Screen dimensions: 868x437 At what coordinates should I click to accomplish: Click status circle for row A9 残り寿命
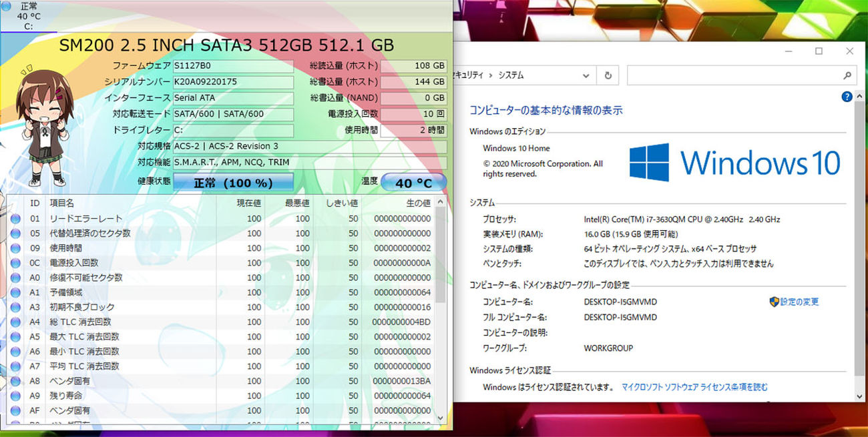coord(15,396)
